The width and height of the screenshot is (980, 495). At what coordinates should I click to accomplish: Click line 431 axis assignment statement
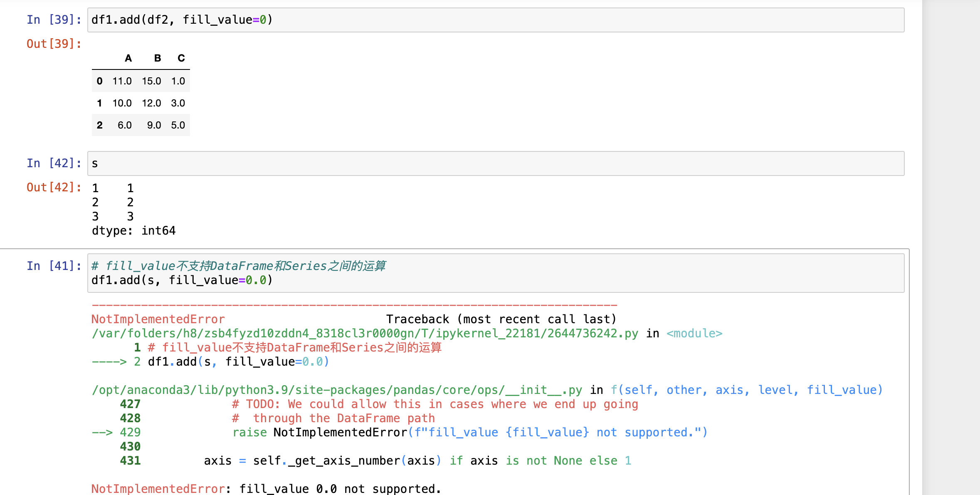417,460
